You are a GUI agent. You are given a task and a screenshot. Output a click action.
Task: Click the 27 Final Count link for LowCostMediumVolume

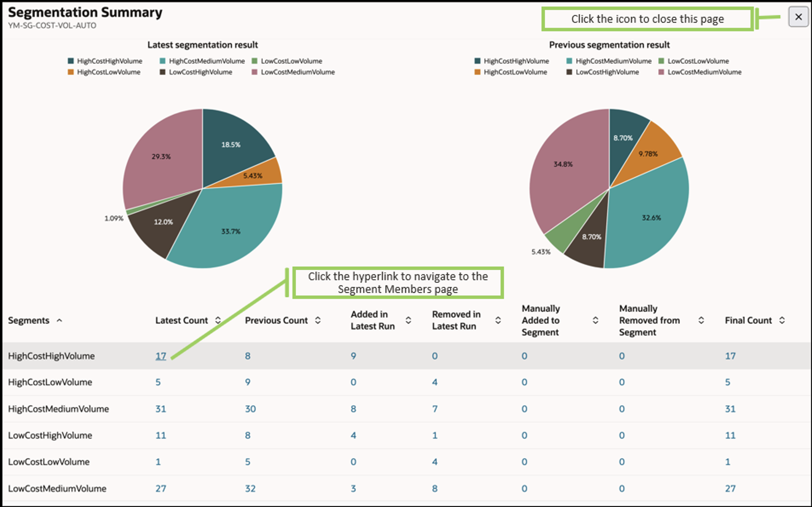pos(730,488)
